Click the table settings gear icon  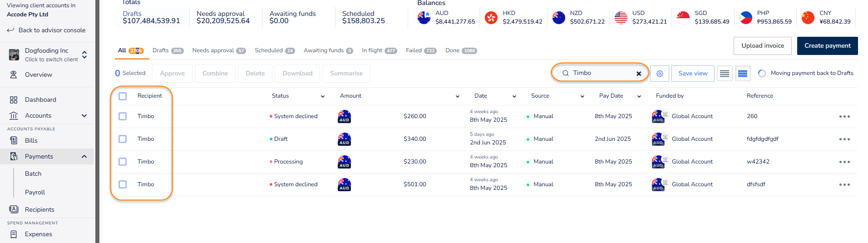[660, 74]
